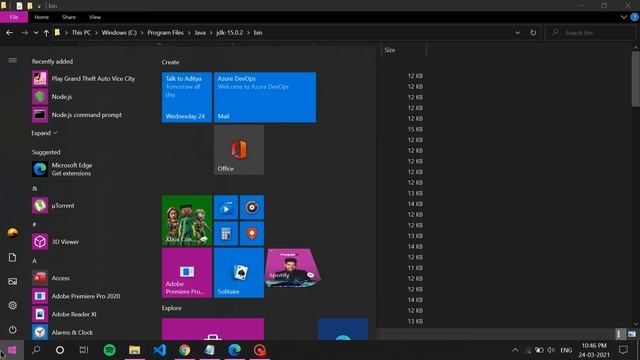The width and height of the screenshot is (640, 360).
Task: Open the Solitaire tile
Action: (x=239, y=273)
